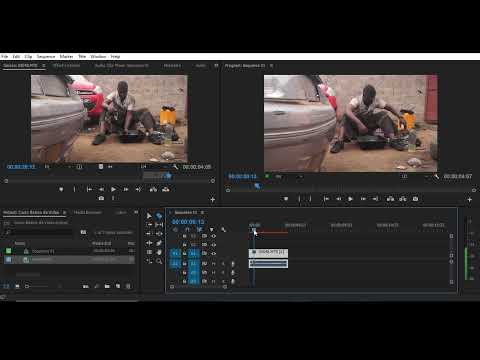Switch to the Effect Controls tab
Image resolution: width=480 pixels, height=360 pixels.
coord(66,65)
